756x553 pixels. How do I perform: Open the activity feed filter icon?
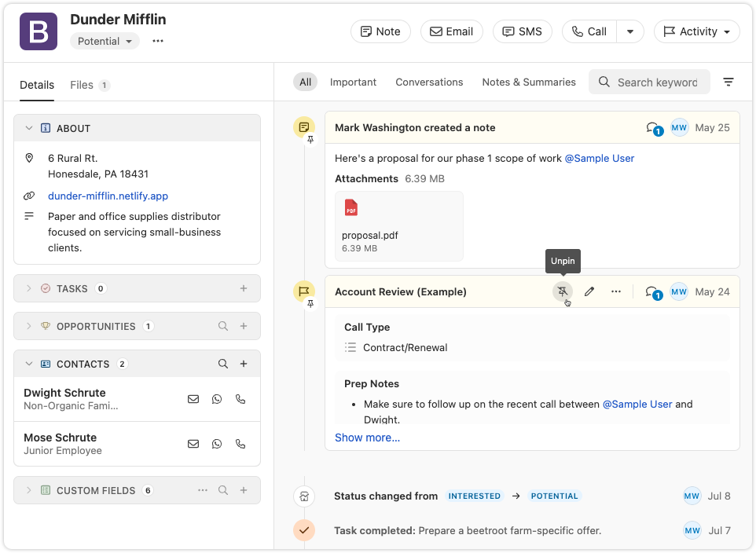[x=728, y=82]
